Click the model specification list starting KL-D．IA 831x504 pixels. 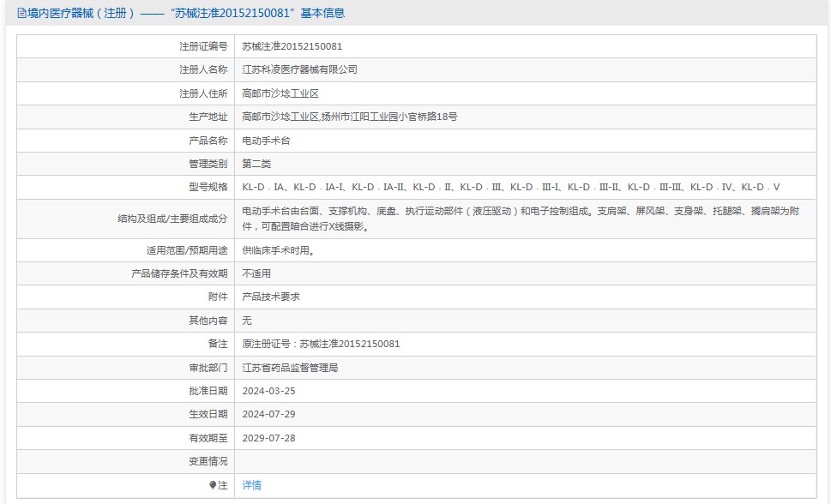[x=511, y=187]
